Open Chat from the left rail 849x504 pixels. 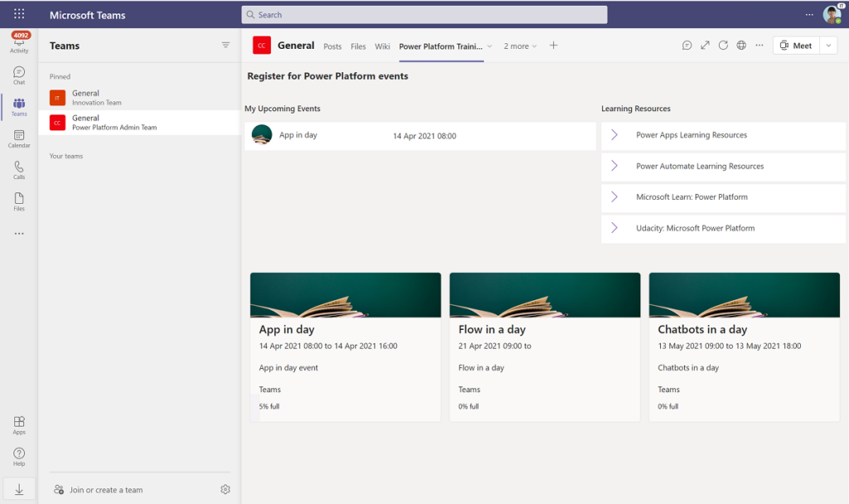click(x=18, y=75)
